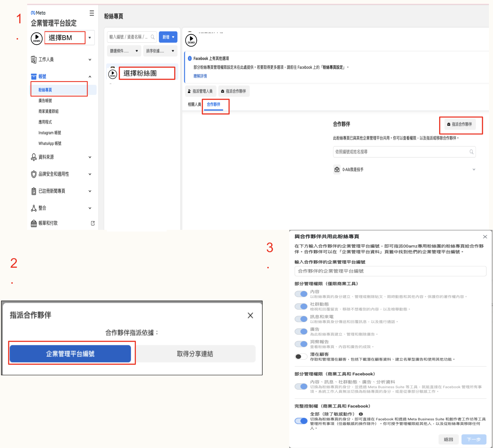493x448 pixels.
Task: Click the 下一步 button
Action: coord(474,439)
